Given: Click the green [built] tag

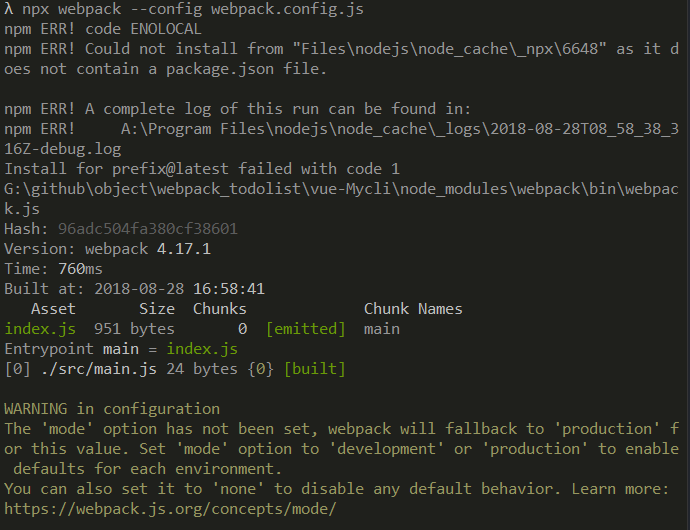Looking at the screenshot, I should point(315,369).
